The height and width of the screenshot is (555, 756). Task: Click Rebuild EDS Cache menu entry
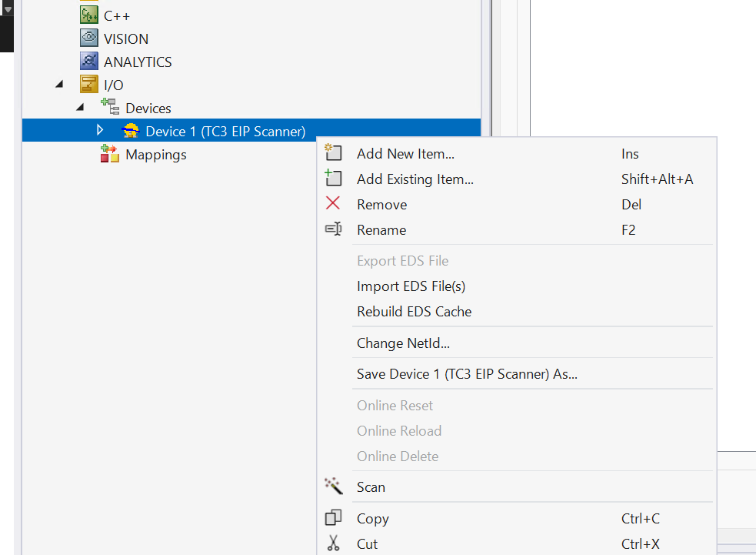(x=414, y=312)
